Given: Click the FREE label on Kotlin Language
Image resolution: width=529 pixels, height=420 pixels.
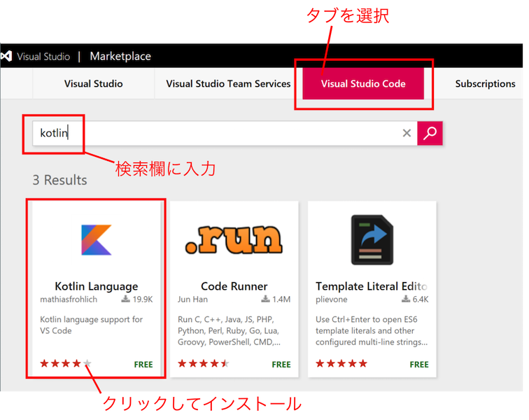Looking at the screenshot, I should click(x=143, y=364).
